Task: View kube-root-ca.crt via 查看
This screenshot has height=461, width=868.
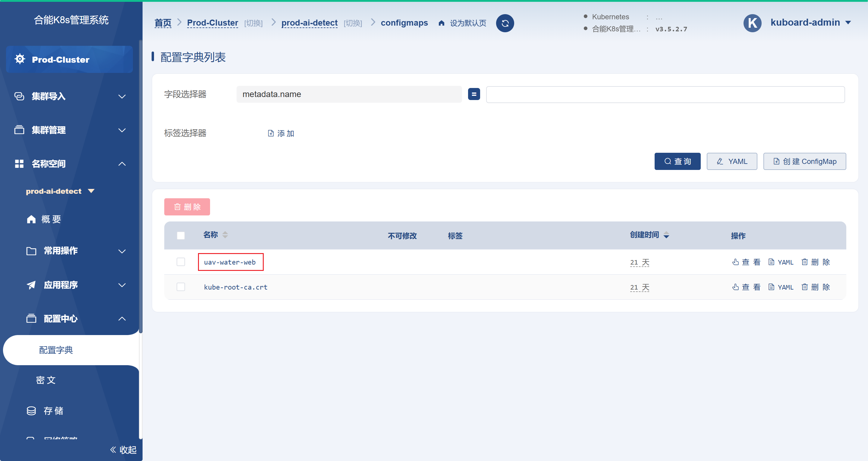Action: pyautogui.click(x=746, y=287)
